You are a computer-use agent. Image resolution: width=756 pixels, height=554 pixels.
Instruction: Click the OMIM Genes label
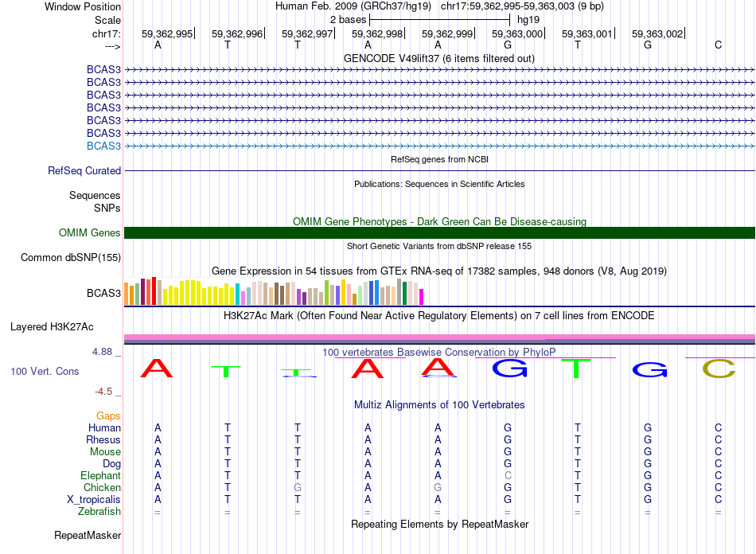tap(89, 233)
